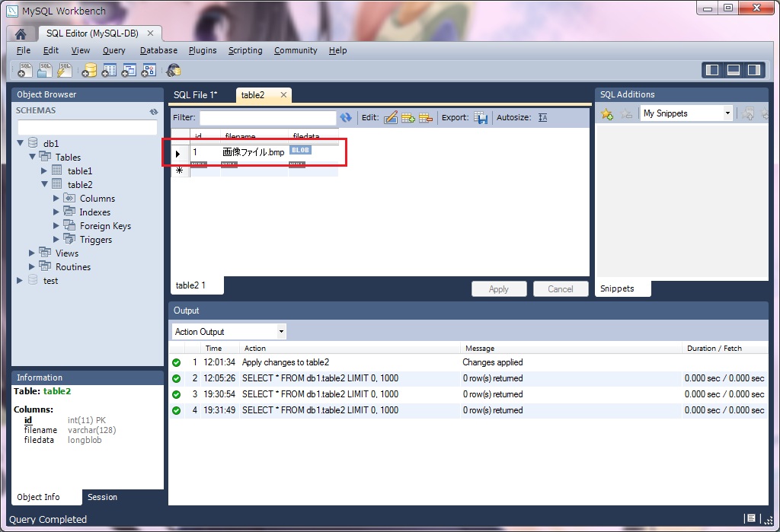
Task: Expand the Columns folder of table2
Action: (56, 198)
